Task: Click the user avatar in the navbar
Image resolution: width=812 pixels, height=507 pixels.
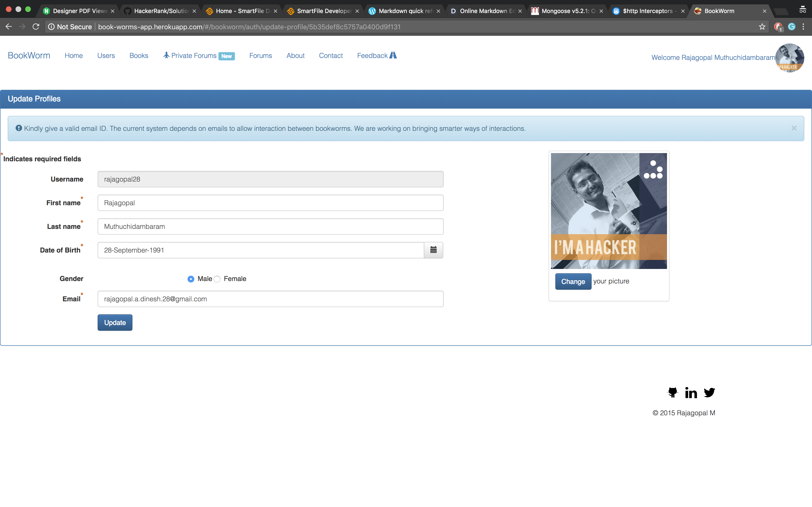Action: [790, 58]
